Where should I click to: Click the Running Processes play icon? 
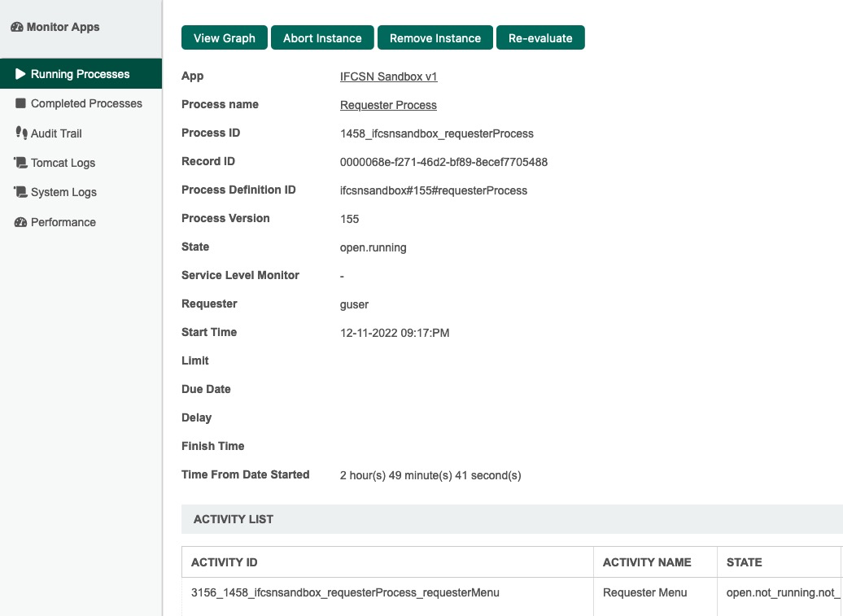click(20, 74)
